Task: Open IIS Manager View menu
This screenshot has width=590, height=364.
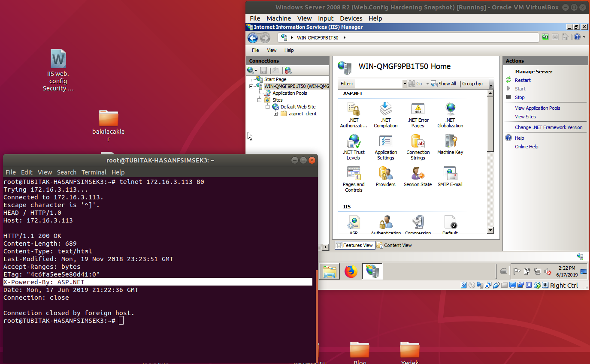Action: click(x=272, y=50)
